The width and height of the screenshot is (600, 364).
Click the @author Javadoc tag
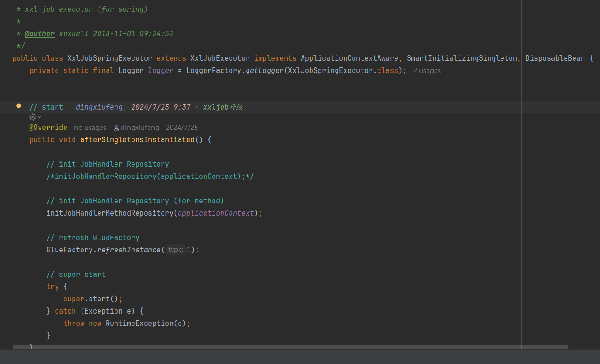pyautogui.click(x=40, y=34)
